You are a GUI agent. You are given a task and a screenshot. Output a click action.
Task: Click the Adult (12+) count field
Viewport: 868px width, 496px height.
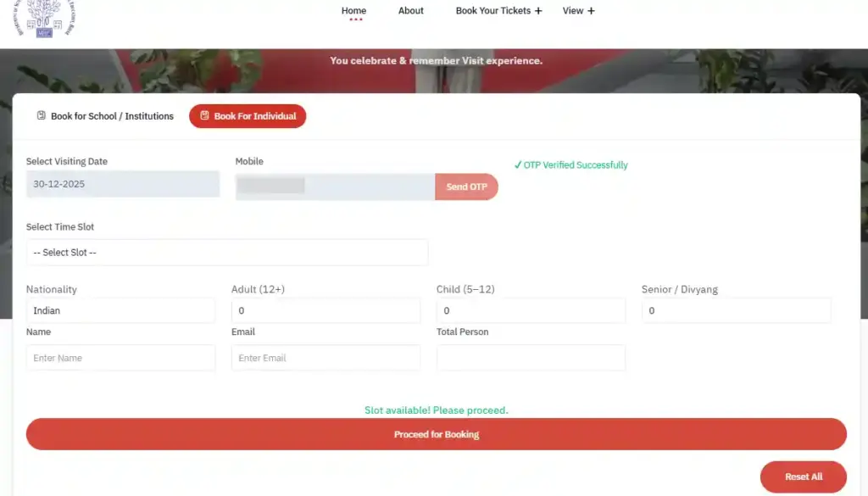point(325,310)
